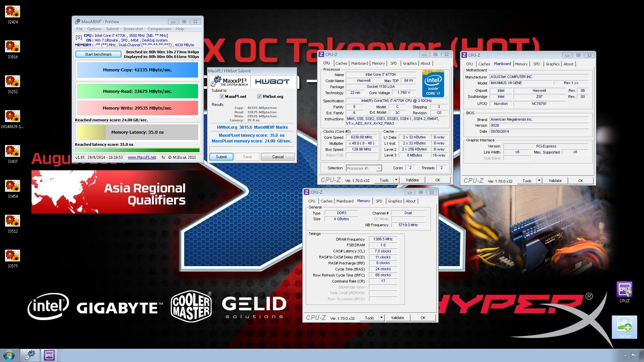Click the green progress bar in MaxxMEM
644x362 pixels.
[x=138, y=150]
